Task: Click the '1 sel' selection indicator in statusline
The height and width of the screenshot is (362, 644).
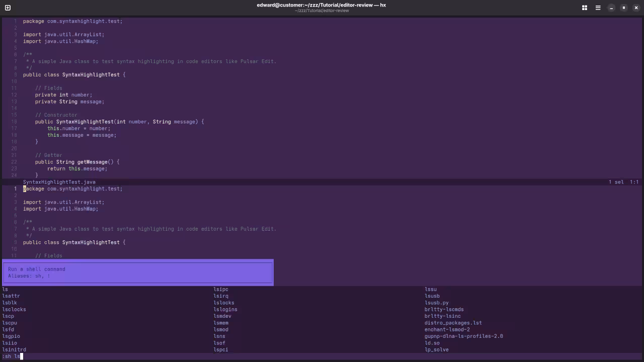Action: [616, 182]
